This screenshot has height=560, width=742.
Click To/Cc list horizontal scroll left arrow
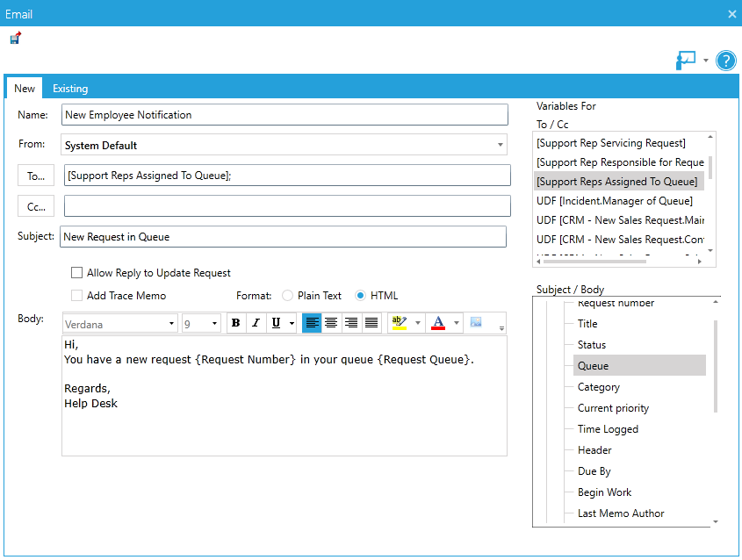tap(539, 261)
